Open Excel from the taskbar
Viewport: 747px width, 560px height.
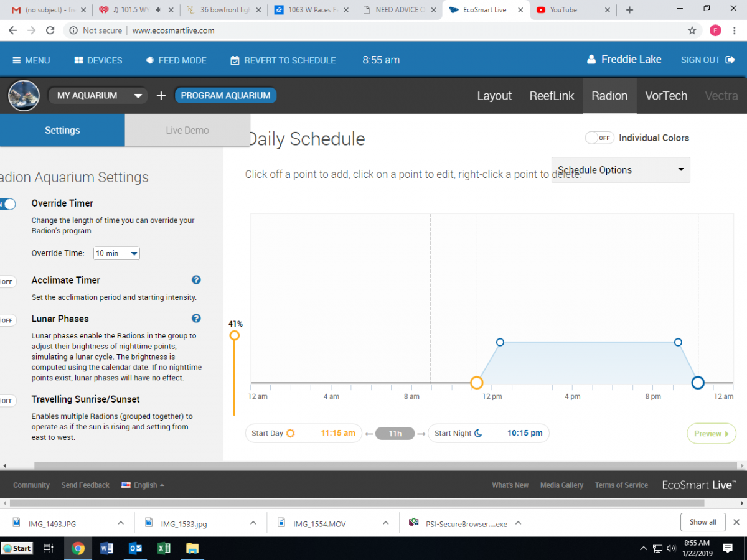click(164, 548)
